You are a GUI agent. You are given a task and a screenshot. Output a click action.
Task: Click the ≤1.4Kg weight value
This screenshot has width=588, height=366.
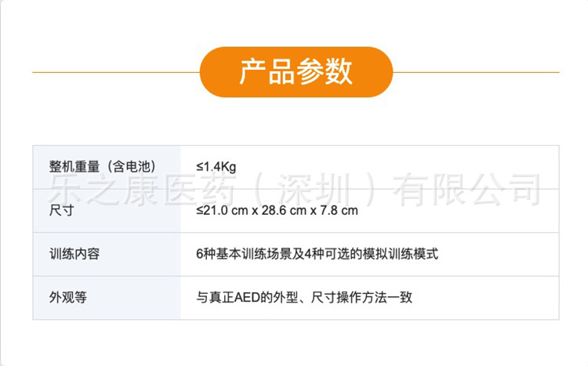point(216,166)
